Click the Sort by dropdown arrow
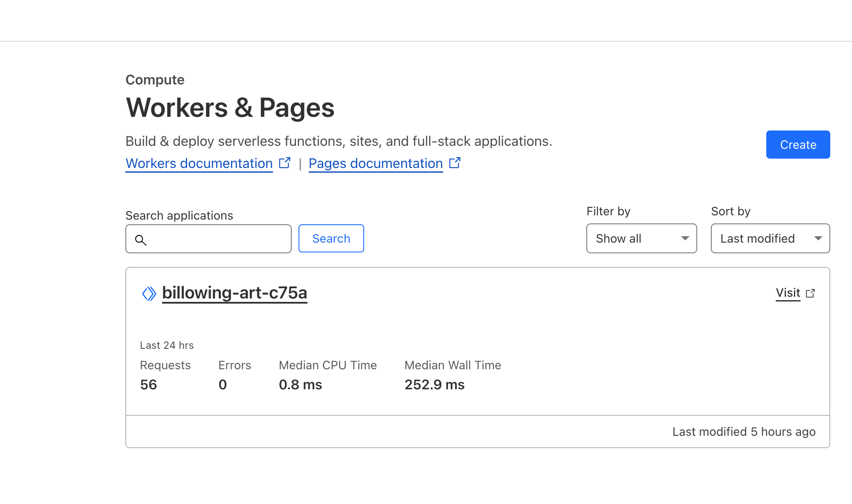Image resolution: width=852 pixels, height=504 pixels. 818,238
